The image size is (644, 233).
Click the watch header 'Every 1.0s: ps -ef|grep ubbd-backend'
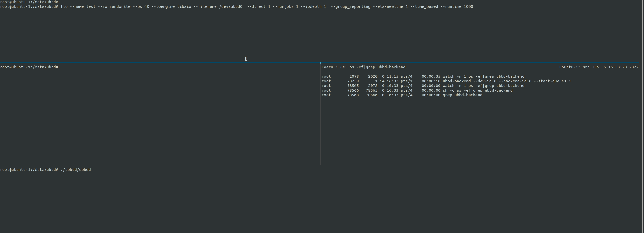pyautogui.click(x=364, y=67)
